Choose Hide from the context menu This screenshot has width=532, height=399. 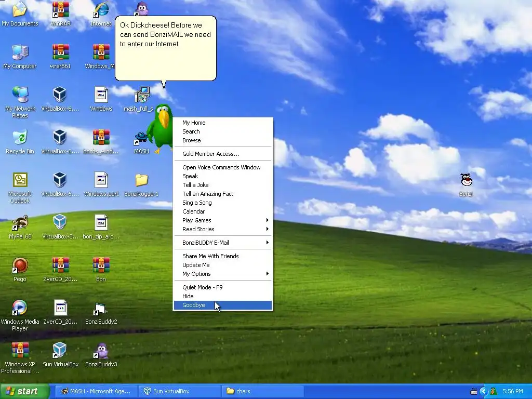pyautogui.click(x=223, y=296)
